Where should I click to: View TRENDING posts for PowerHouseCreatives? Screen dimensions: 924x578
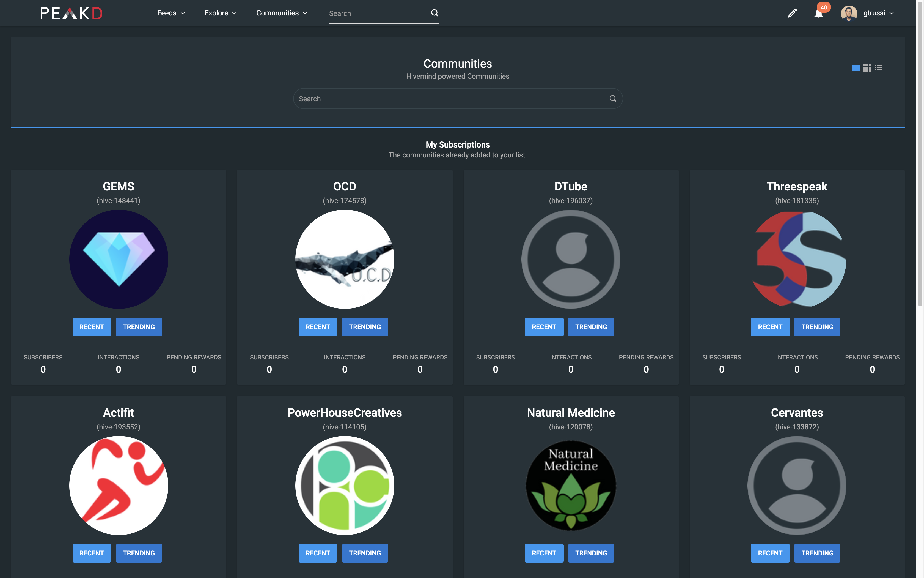tap(365, 553)
